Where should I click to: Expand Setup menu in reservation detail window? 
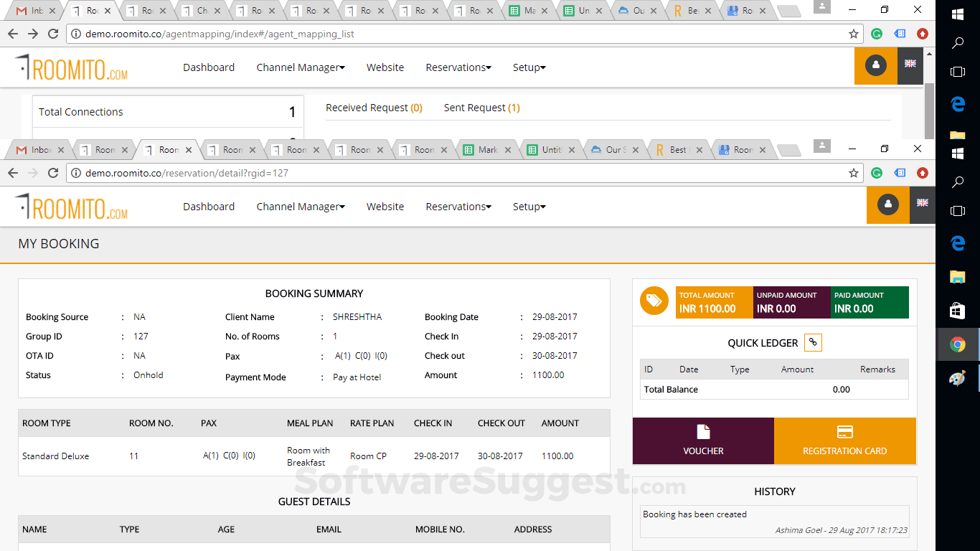point(529,207)
